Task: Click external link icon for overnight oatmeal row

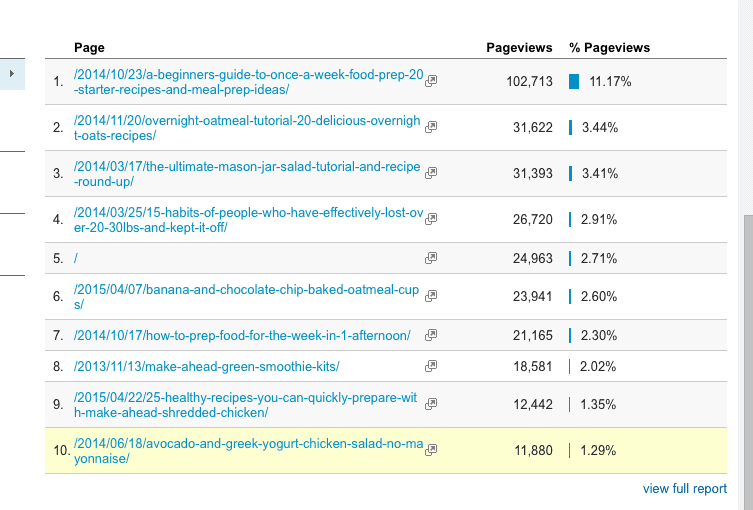Action: 431,127
